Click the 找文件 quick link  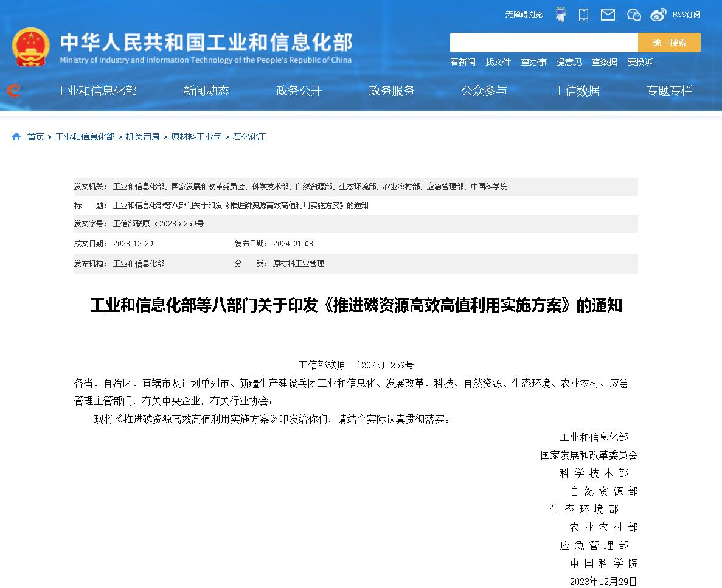498,62
